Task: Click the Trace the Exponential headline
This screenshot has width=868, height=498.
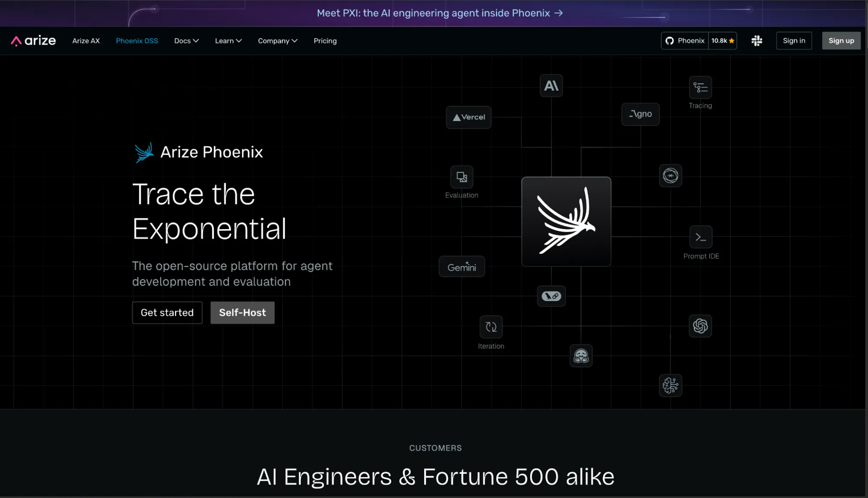Action: coord(209,211)
